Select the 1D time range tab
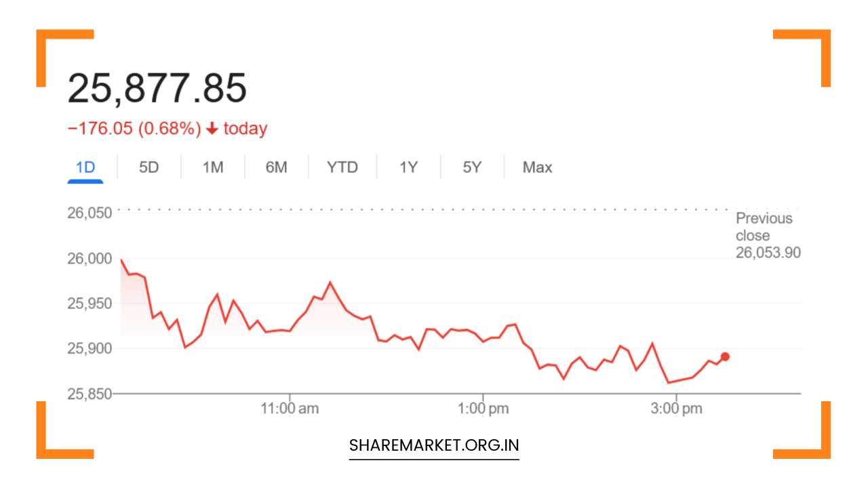The image size is (868, 488). coord(85,167)
